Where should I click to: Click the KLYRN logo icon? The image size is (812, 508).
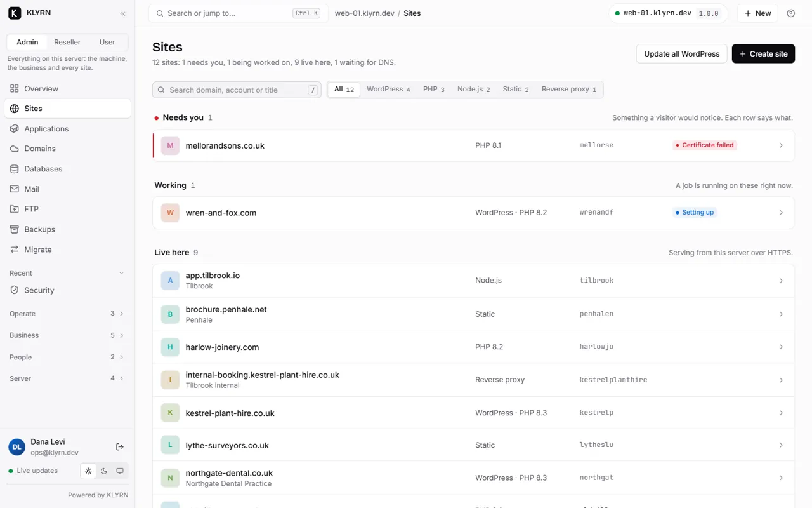click(15, 13)
